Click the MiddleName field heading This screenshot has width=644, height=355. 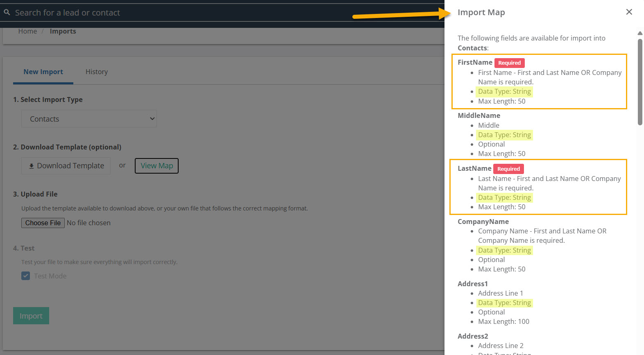point(479,115)
